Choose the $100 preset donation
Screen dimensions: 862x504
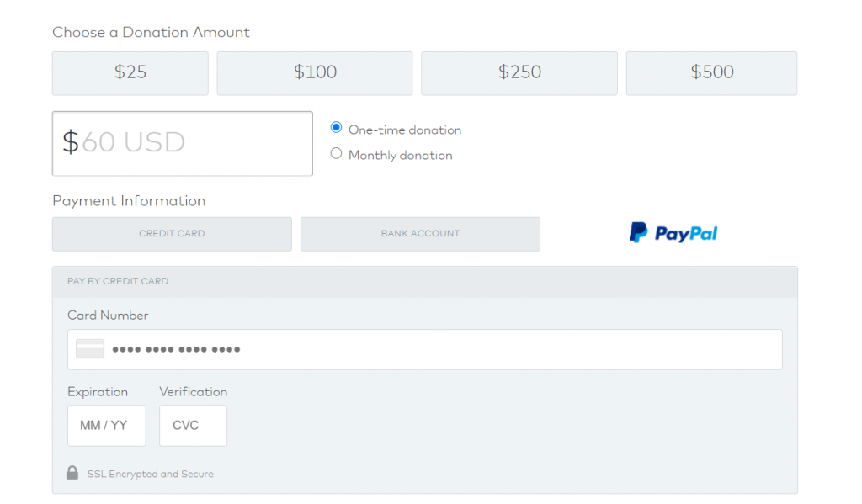pos(314,73)
